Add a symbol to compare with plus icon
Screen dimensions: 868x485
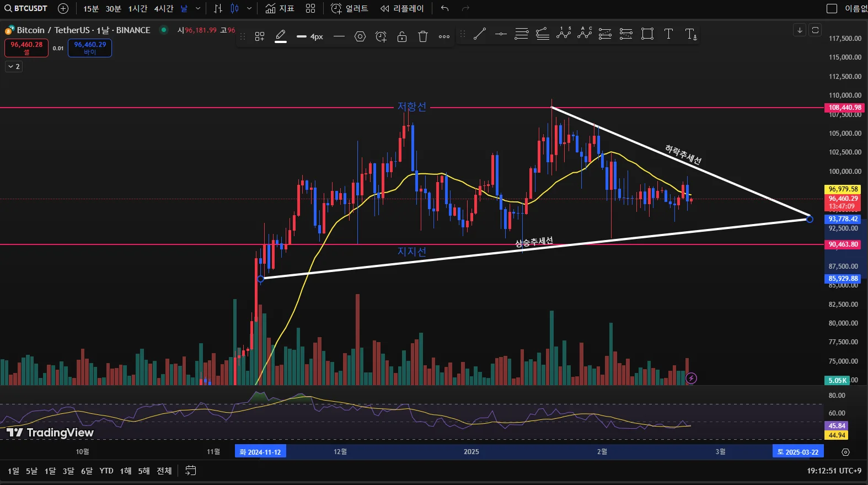[x=63, y=8]
